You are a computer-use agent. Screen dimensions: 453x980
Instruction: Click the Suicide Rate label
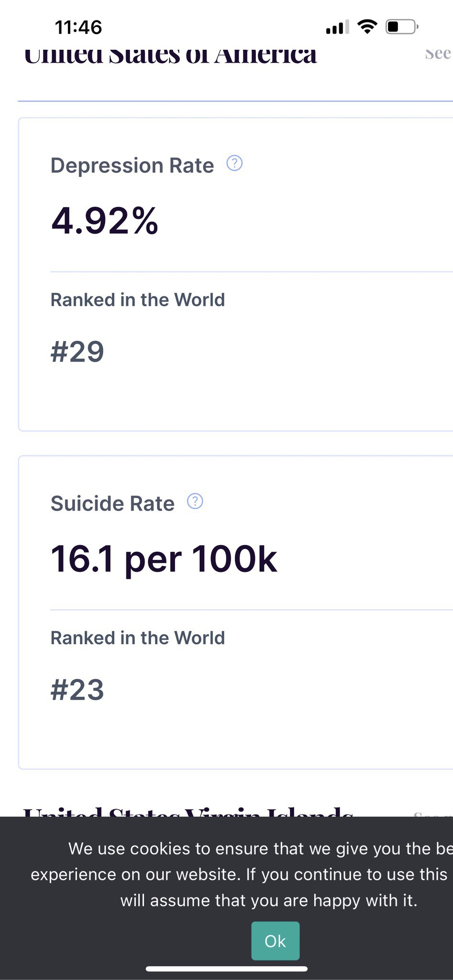pos(112,503)
